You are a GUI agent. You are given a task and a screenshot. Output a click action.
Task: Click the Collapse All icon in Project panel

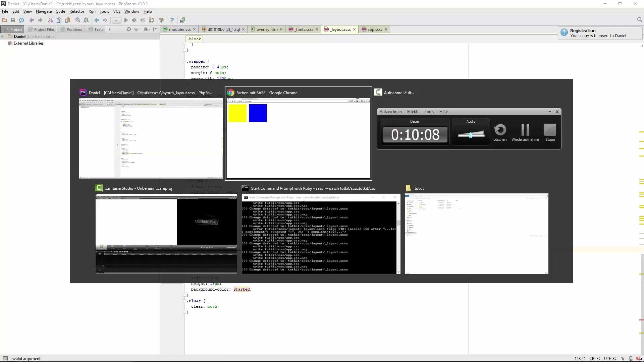pyautogui.click(x=136, y=29)
